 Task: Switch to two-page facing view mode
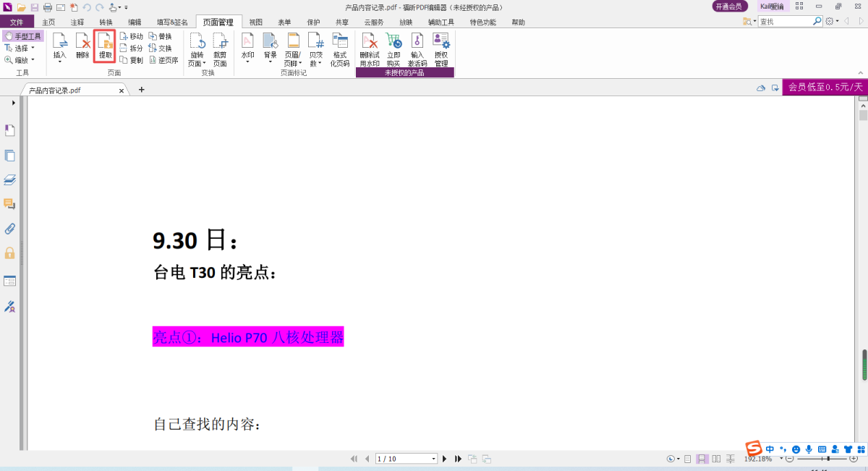pyautogui.click(x=716, y=459)
